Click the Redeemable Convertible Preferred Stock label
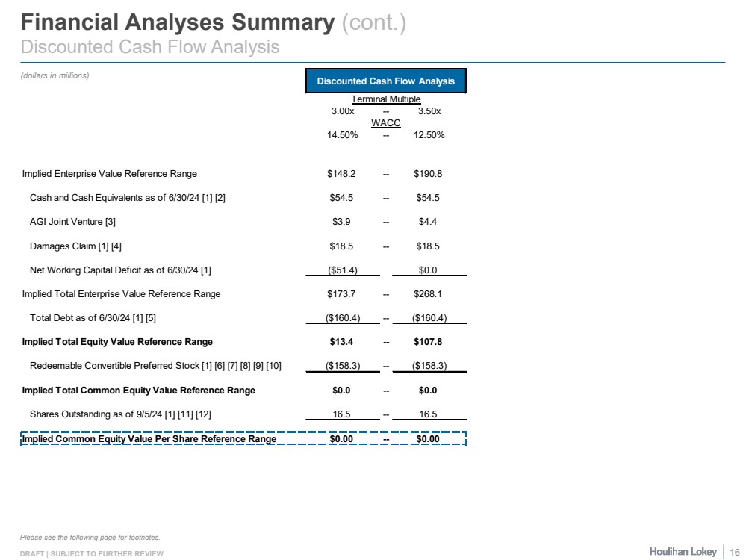The height and width of the screenshot is (560, 746). 155,366
